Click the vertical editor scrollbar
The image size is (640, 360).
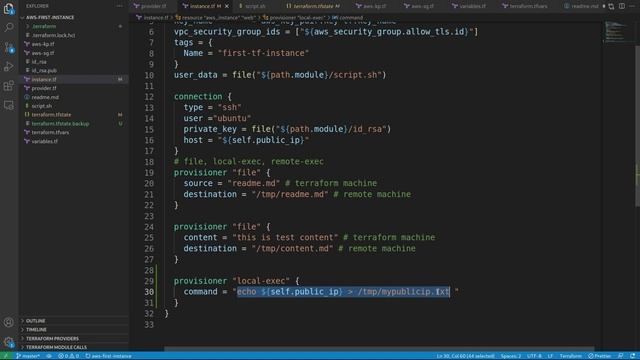point(637,127)
